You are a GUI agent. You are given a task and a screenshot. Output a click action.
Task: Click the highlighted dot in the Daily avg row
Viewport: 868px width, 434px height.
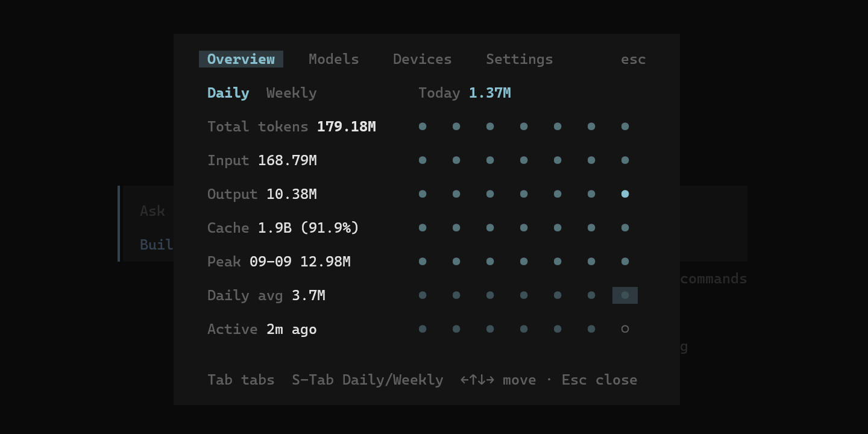(625, 295)
